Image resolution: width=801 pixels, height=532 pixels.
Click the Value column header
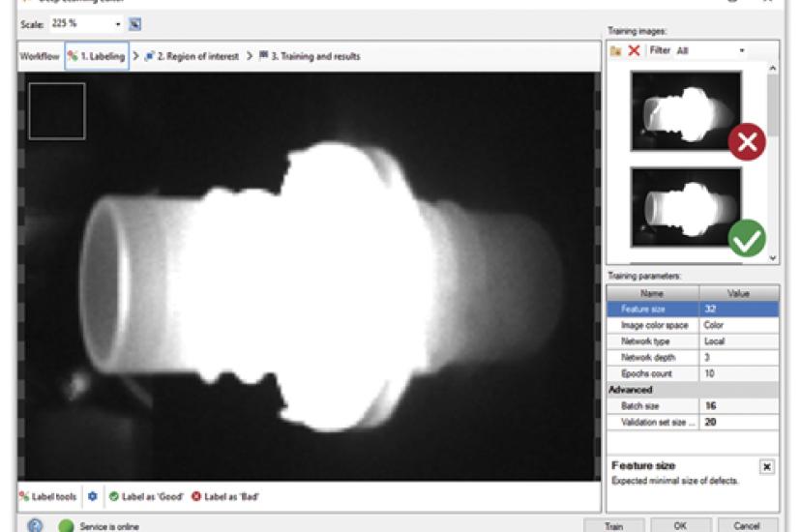click(x=739, y=293)
